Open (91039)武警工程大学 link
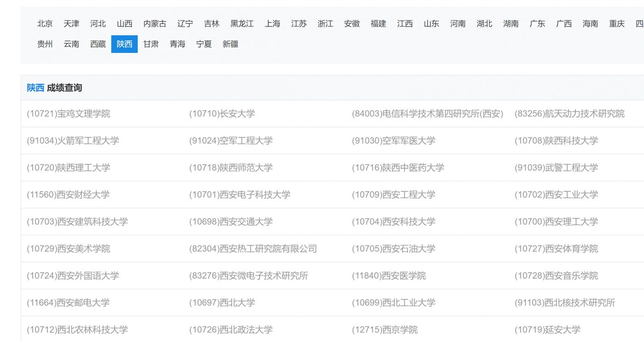This screenshot has width=644, height=342. (x=556, y=168)
